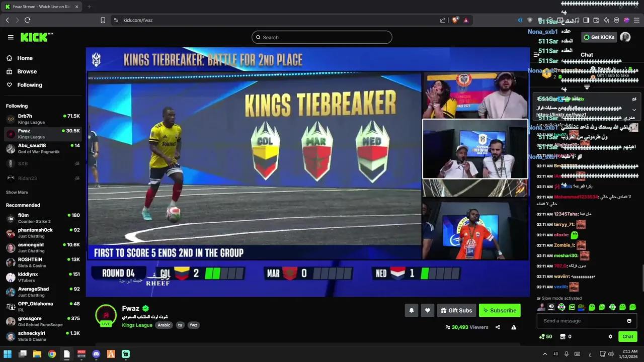Open the user profile avatar menu
Image resolution: width=644 pixels, height=362 pixels.
tap(625, 37)
